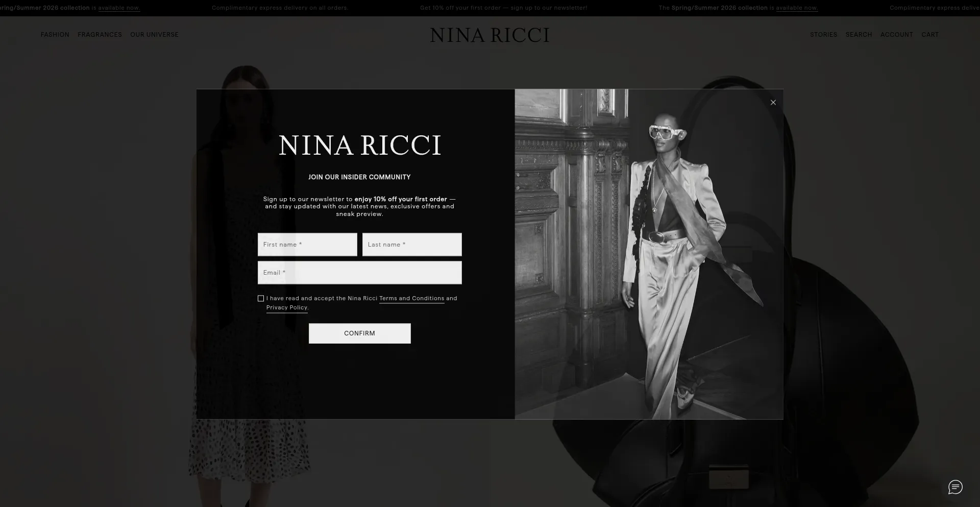Screen dimensions: 980x507
Task: Click the Nina Ricci logo inside popup
Action: [x=360, y=145]
